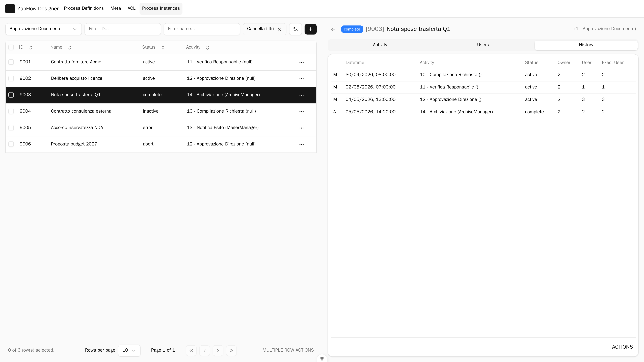Viewport: 644px width, 362px height.
Task: Select row Accordo riservatezza NDA
Action: click(x=161, y=128)
